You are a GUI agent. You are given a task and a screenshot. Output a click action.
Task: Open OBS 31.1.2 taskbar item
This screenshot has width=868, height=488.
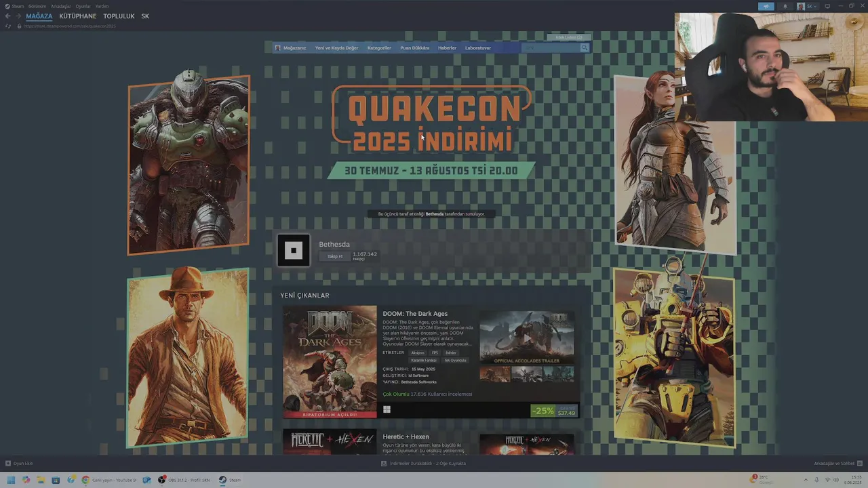click(185, 480)
